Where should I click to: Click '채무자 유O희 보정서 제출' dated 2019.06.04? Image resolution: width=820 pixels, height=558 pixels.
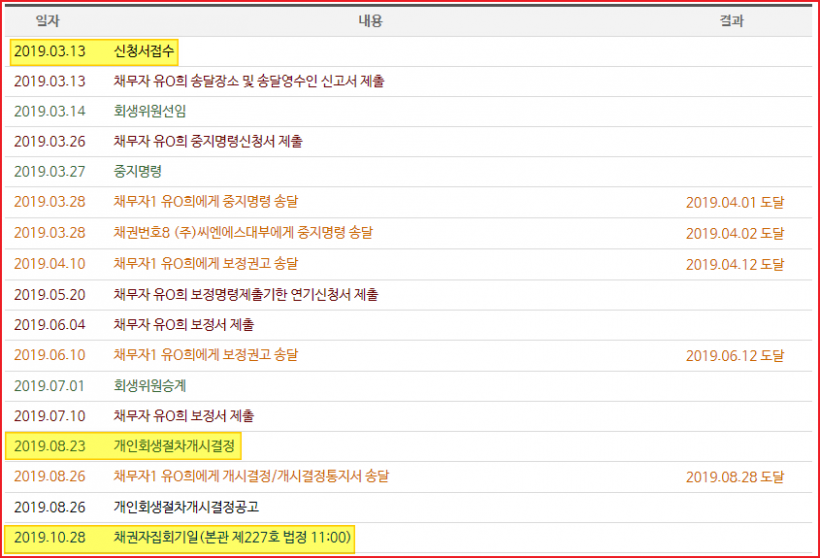point(184,325)
